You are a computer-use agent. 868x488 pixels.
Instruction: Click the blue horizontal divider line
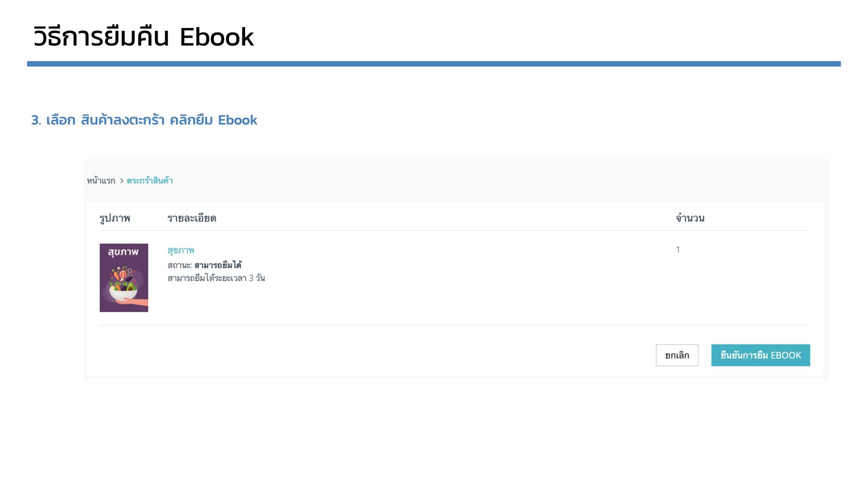coord(434,64)
